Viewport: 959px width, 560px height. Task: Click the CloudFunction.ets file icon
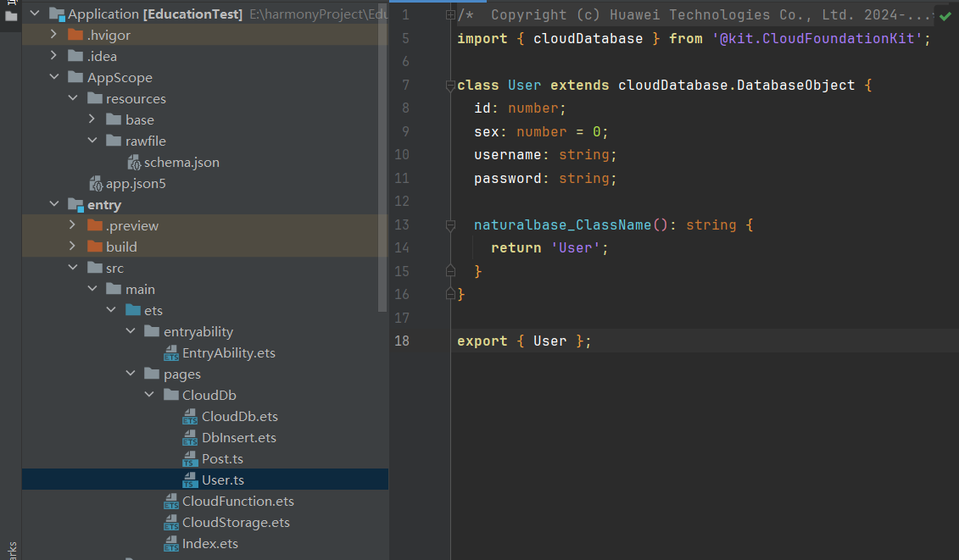[x=171, y=502]
